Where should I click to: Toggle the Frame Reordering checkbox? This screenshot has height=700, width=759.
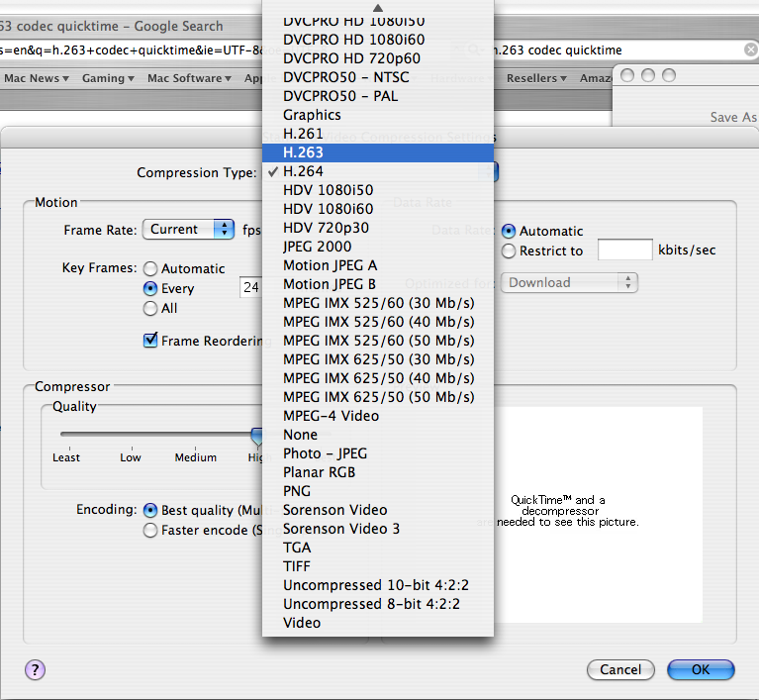click(150, 341)
